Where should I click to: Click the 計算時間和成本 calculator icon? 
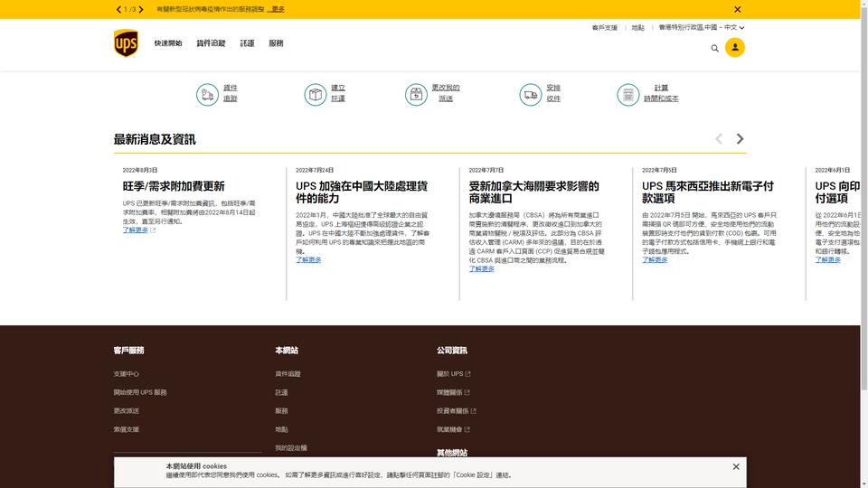(628, 95)
